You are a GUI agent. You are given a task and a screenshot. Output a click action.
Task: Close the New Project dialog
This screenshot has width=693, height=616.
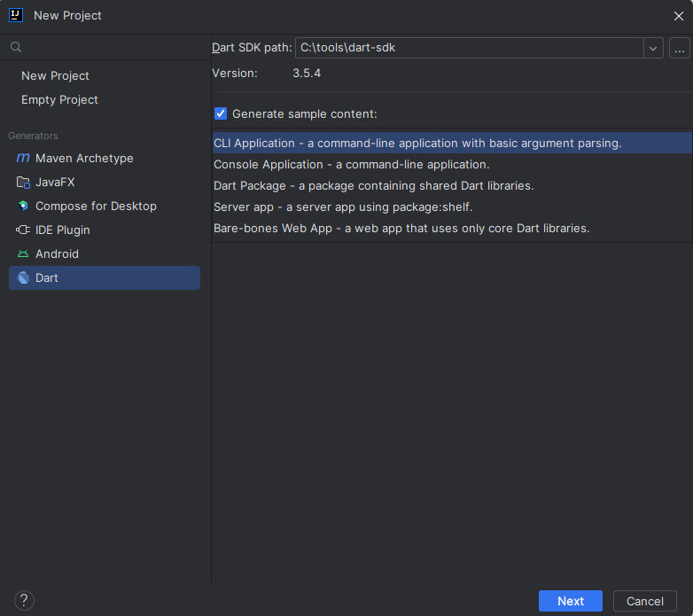pos(679,16)
